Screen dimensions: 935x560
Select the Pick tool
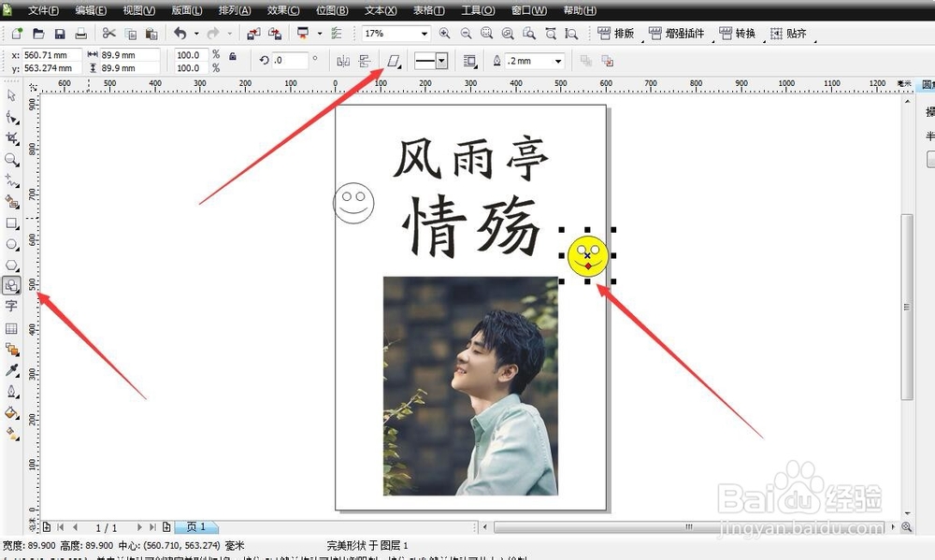coord(12,94)
